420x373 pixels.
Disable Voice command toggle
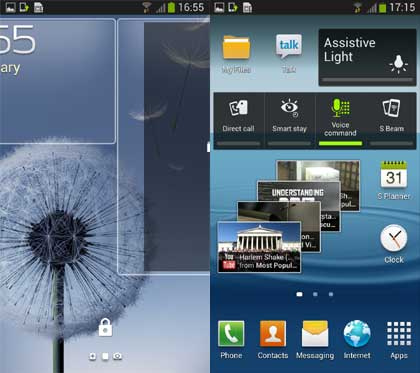coord(340,121)
